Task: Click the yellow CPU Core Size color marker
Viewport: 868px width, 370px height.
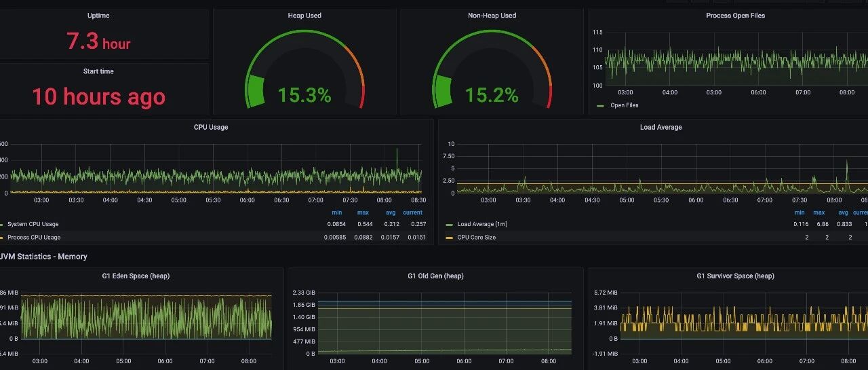Action: click(450, 238)
